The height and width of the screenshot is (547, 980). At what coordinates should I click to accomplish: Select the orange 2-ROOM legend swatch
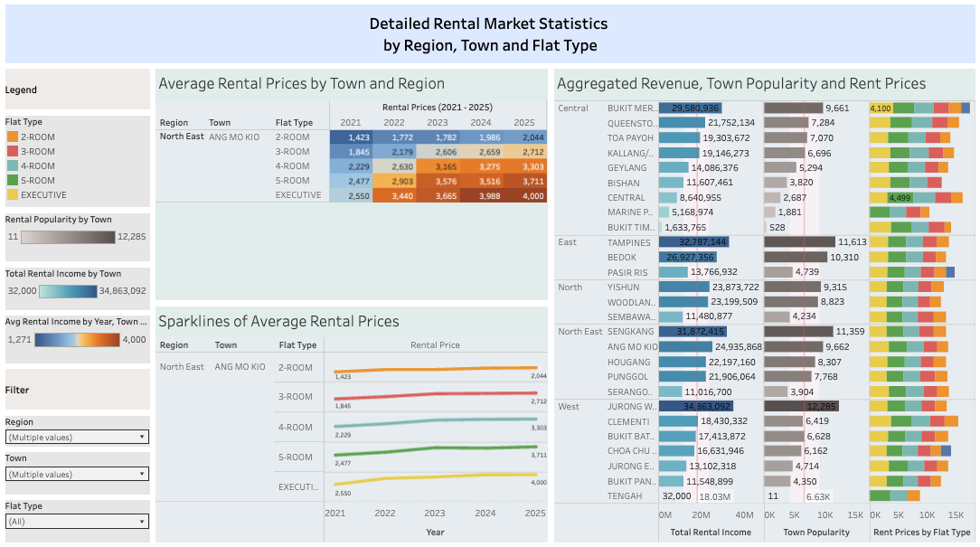12,137
